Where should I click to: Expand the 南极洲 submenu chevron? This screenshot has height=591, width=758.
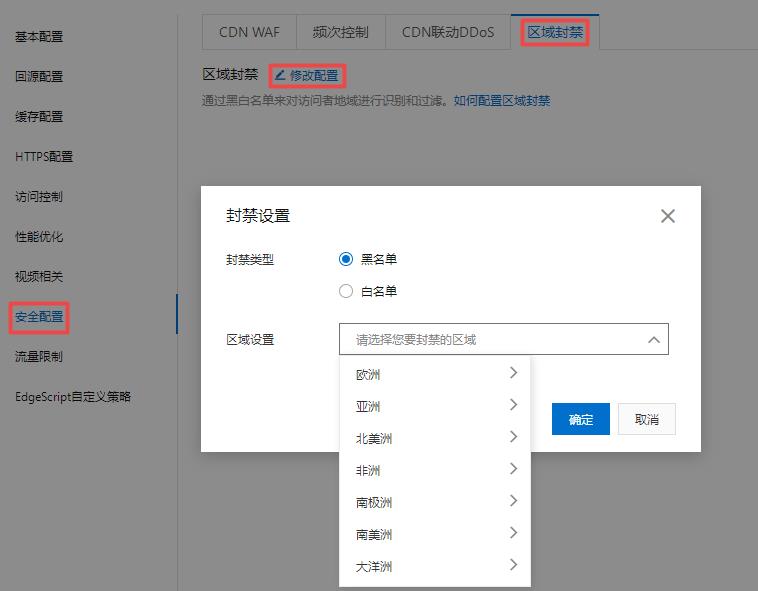pos(513,501)
